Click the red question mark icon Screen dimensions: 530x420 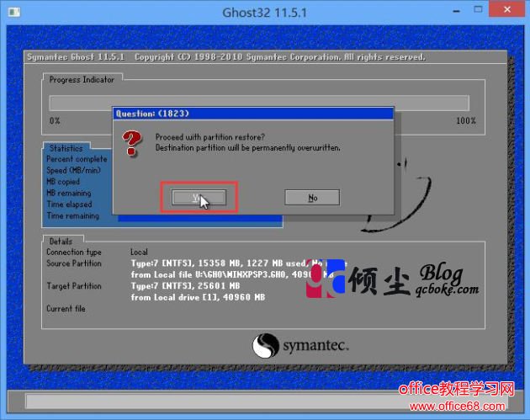coord(132,143)
